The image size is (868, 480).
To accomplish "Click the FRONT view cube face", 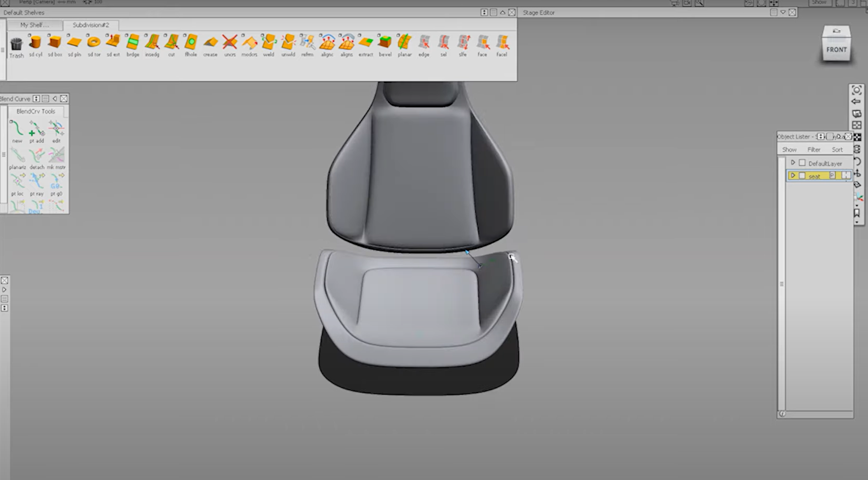I will point(836,49).
